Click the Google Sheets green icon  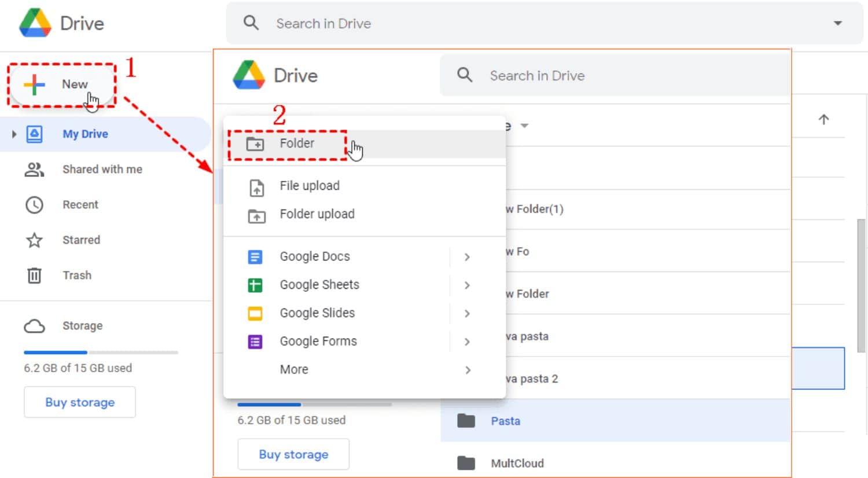(255, 285)
